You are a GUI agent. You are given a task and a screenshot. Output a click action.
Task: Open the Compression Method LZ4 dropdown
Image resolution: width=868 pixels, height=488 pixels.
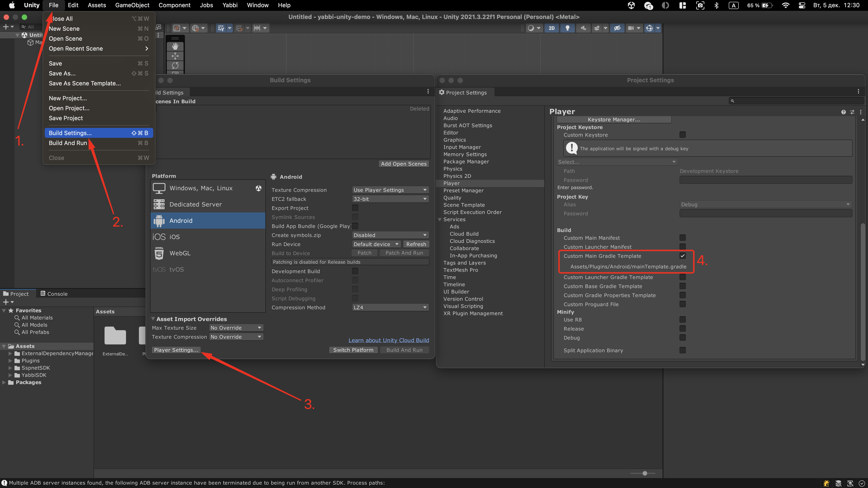390,307
